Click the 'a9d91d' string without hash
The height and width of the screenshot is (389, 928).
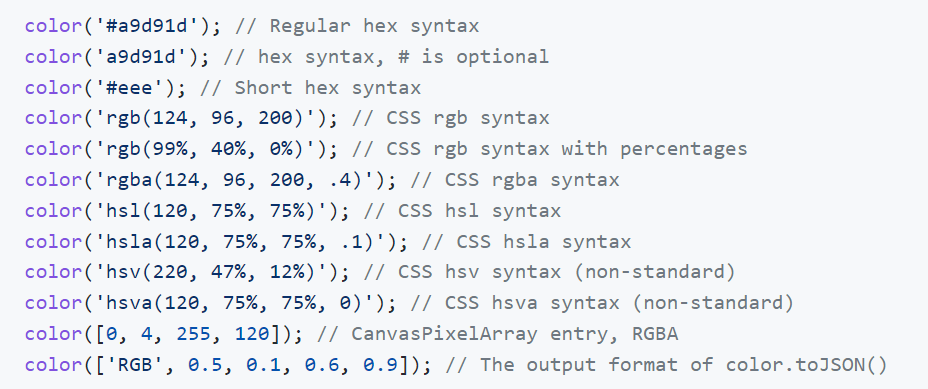click(x=141, y=57)
